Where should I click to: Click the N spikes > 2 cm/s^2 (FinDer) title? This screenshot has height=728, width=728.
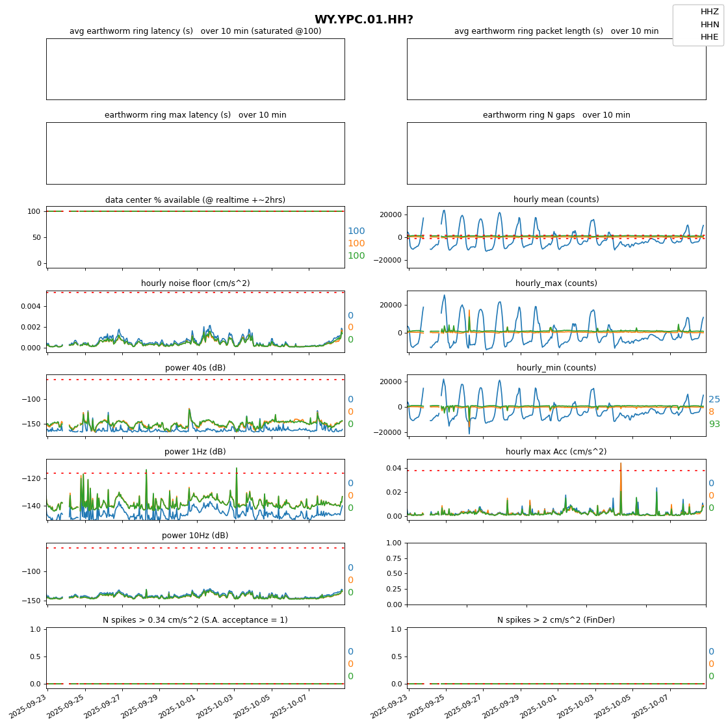click(x=556, y=620)
